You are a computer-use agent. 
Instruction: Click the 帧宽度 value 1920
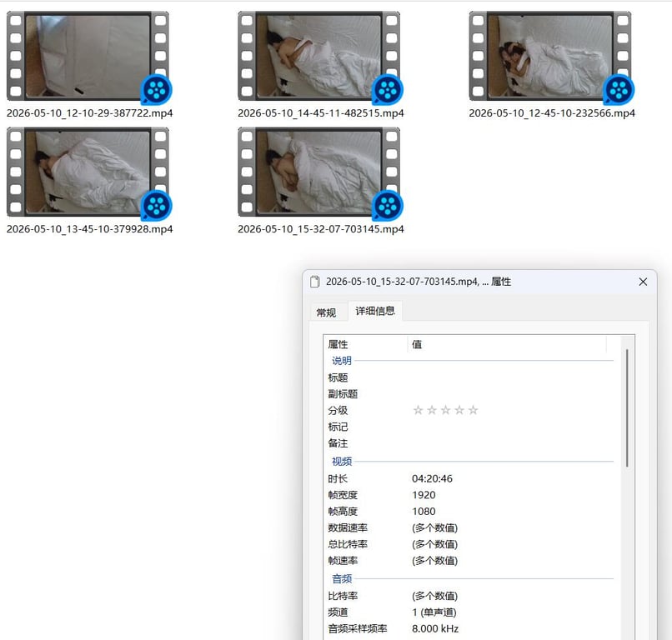point(424,495)
